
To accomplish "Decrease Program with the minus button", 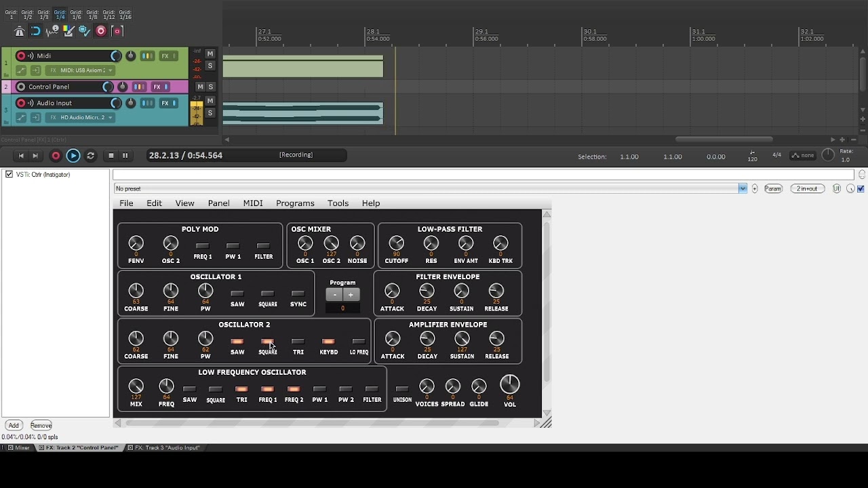I will point(334,295).
